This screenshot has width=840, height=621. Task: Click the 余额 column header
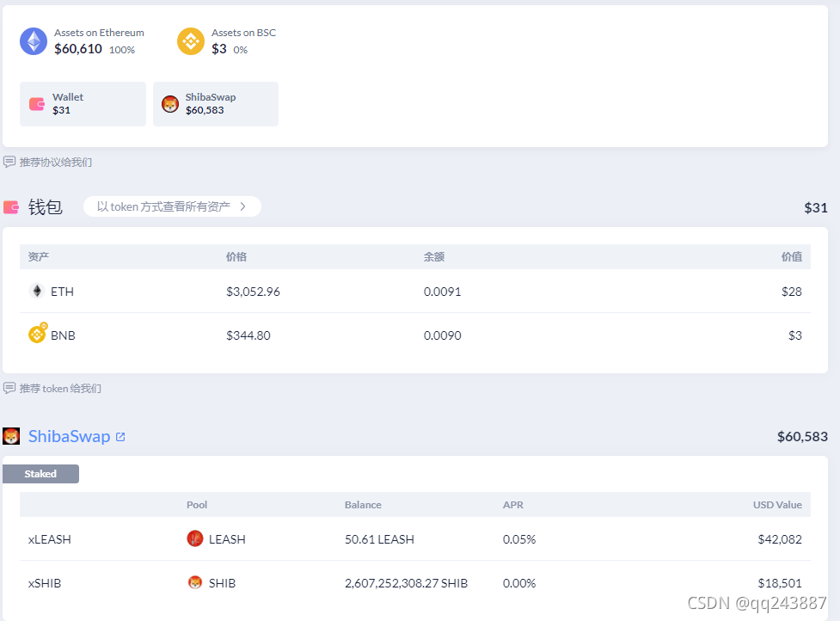434,256
